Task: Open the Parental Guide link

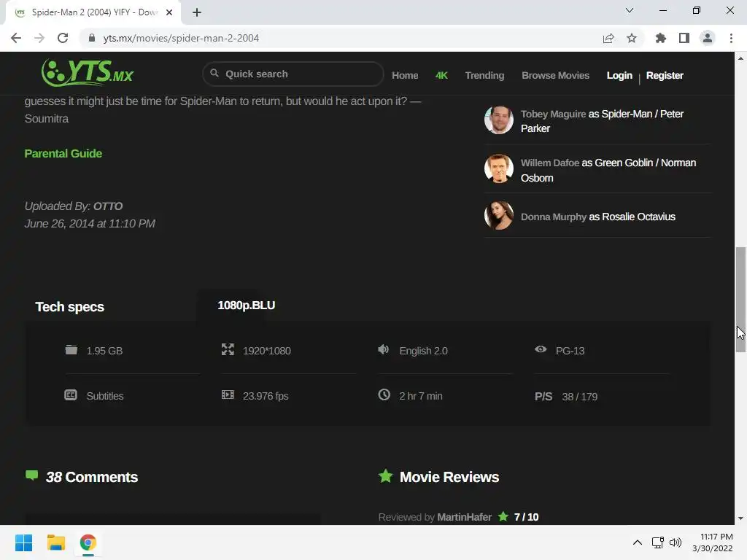Action: (63, 153)
